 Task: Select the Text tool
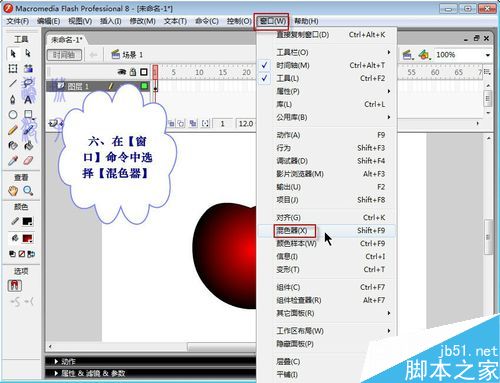coord(28,99)
